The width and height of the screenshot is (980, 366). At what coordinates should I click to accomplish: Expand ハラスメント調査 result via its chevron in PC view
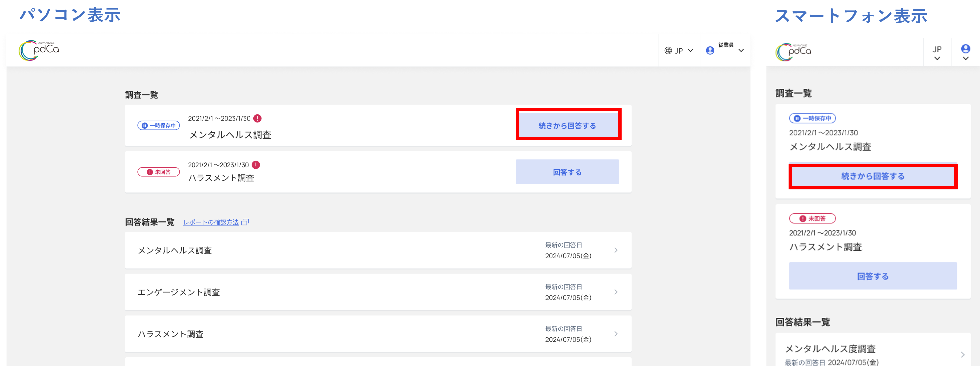(616, 334)
